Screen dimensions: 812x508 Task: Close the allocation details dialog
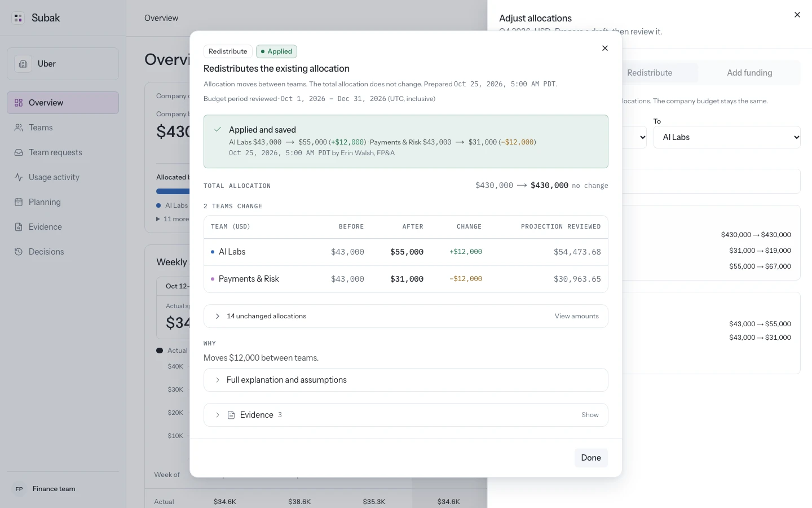click(x=605, y=49)
